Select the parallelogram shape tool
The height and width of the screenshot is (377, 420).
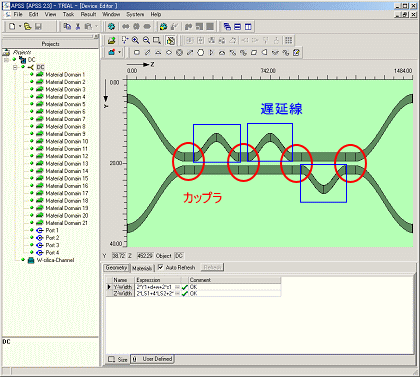click(x=254, y=53)
